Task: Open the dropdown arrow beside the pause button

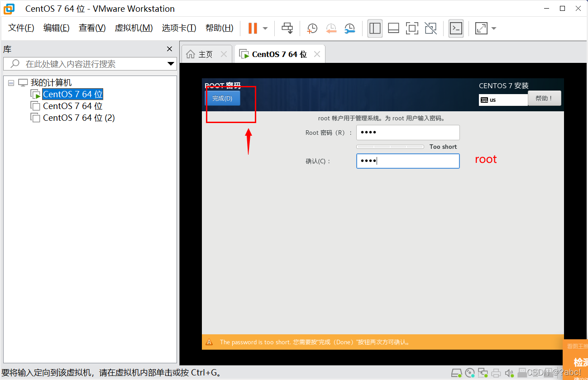Action: [265, 28]
